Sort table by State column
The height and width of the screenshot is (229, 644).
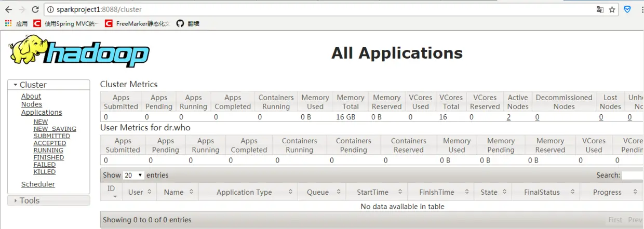point(492,192)
